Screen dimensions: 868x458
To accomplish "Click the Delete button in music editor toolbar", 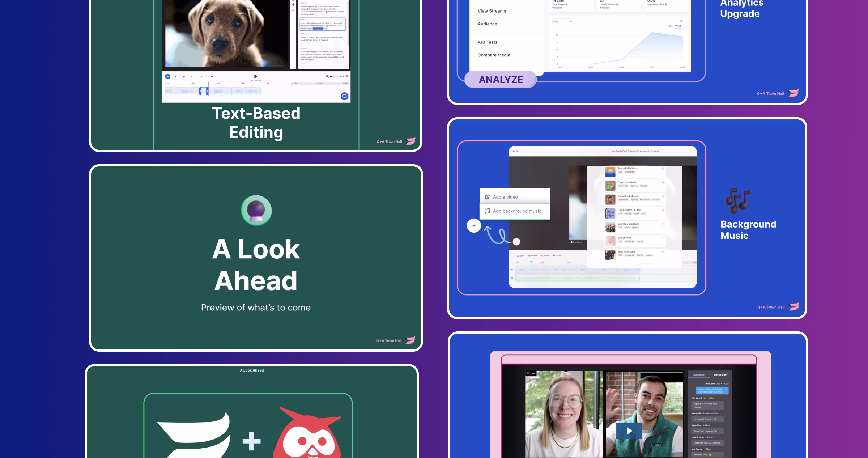I will (533, 256).
